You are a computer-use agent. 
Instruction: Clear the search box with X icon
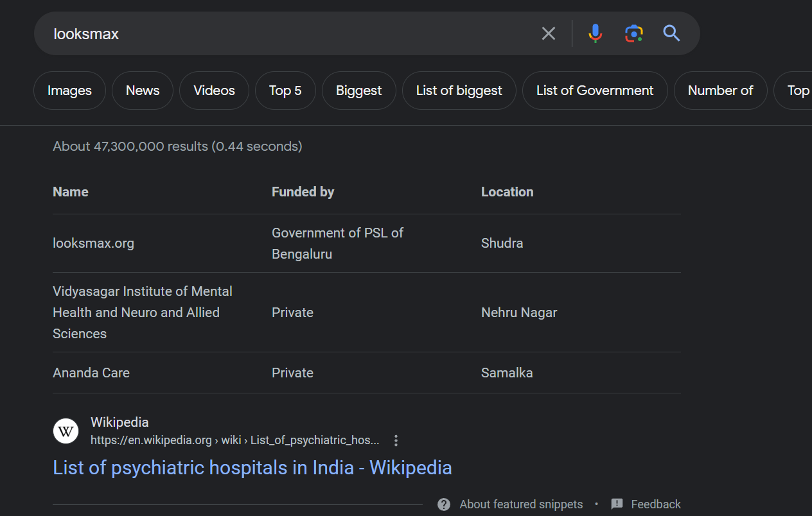pos(548,33)
